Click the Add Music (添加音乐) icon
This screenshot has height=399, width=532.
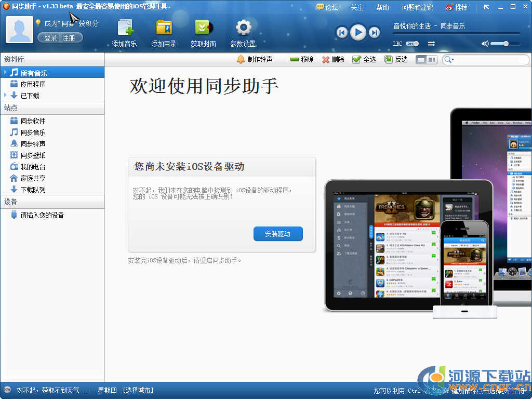point(125,28)
